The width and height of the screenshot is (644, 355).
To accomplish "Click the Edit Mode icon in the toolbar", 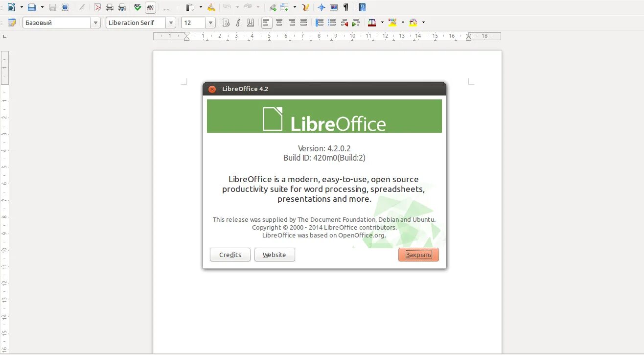I will (81, 7).
